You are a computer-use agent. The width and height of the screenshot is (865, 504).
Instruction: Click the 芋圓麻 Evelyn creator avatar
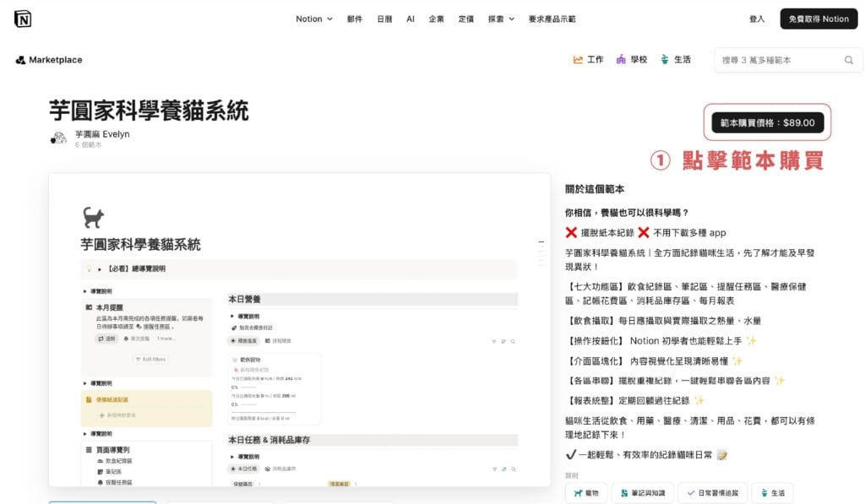tap(59, 138)
